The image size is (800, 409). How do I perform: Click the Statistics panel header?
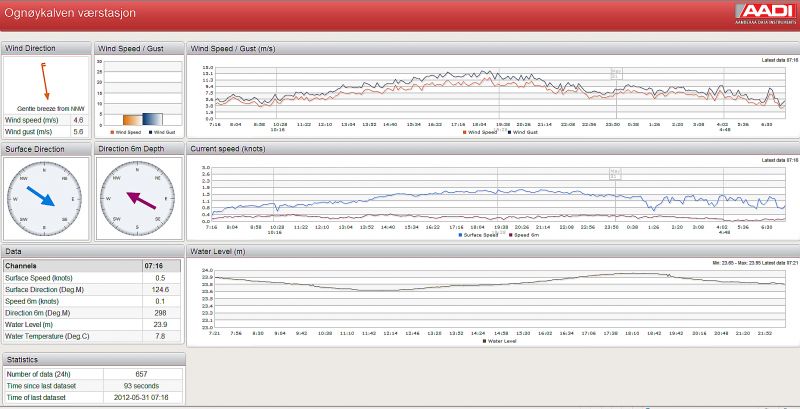coord(92,360)
